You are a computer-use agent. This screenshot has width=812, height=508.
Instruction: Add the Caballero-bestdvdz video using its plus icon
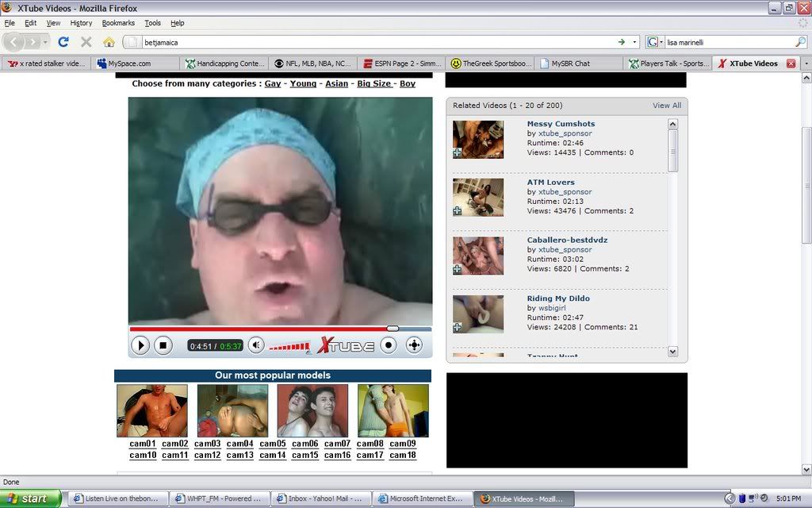[x=458, y=270]
